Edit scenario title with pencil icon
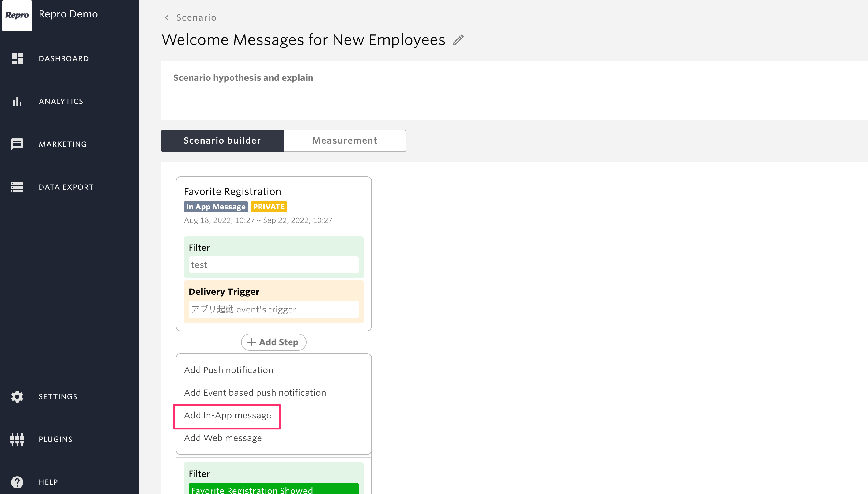The height and width of the screenshot is (494, 868). point(458,40)
